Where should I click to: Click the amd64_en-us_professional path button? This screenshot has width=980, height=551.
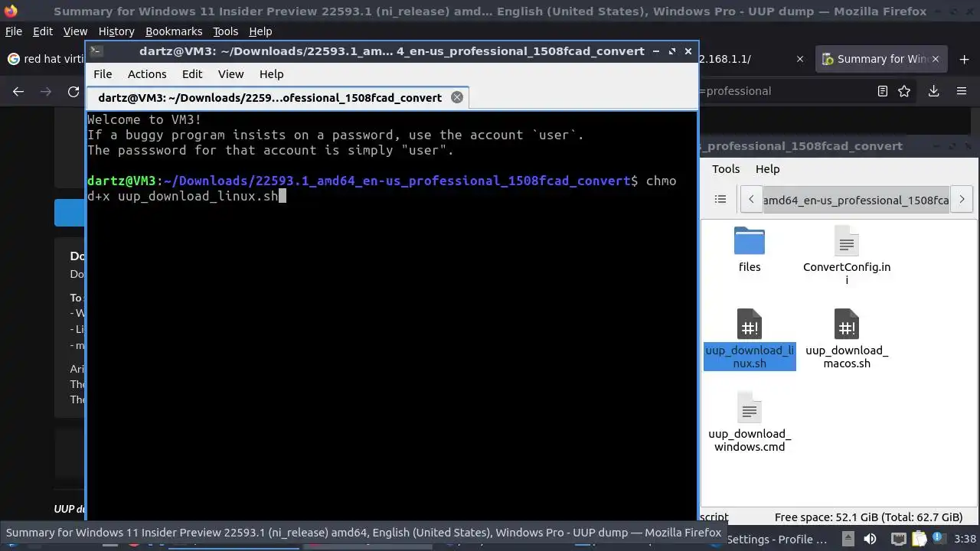(x=856, y=200)
